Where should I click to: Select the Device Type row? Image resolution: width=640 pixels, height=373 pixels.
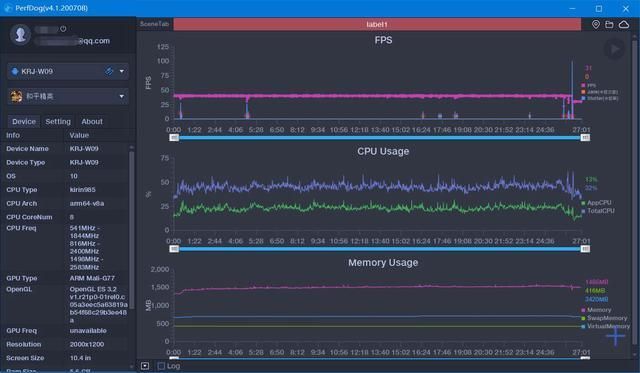65,162
